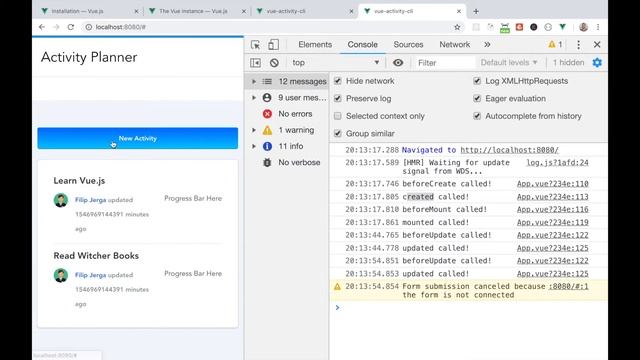Image resolution: width=640 pixels, height=360 pixels.
Task: Open http://localhost:8080/ navigated link
Action: (x=509, y=150)
